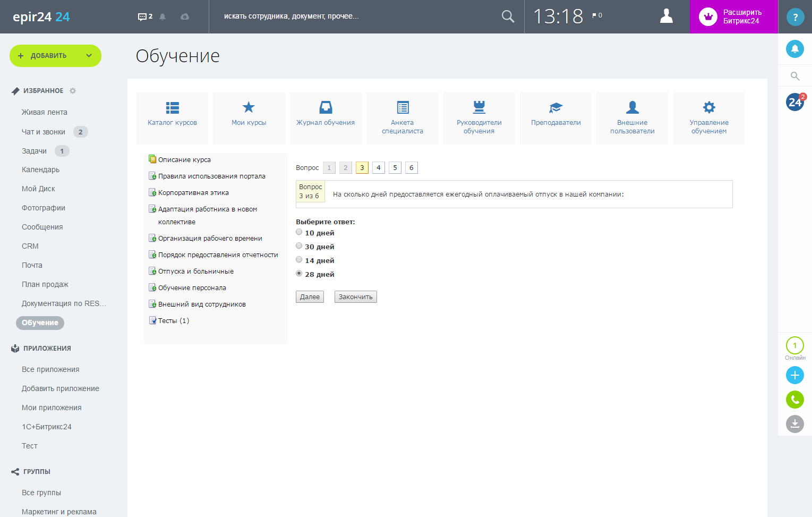Click the gray download icon
The width and height of the screenshot is (812, 517).
pos(795,424)
